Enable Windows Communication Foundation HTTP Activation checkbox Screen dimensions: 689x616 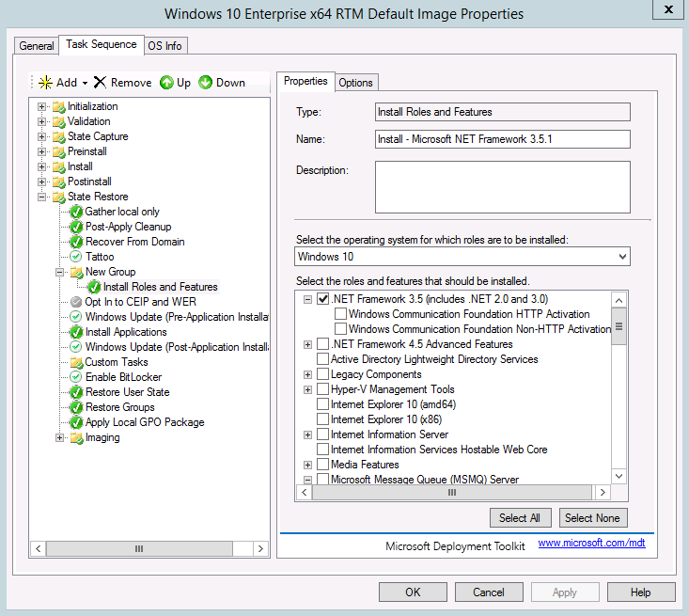point(340,314)
